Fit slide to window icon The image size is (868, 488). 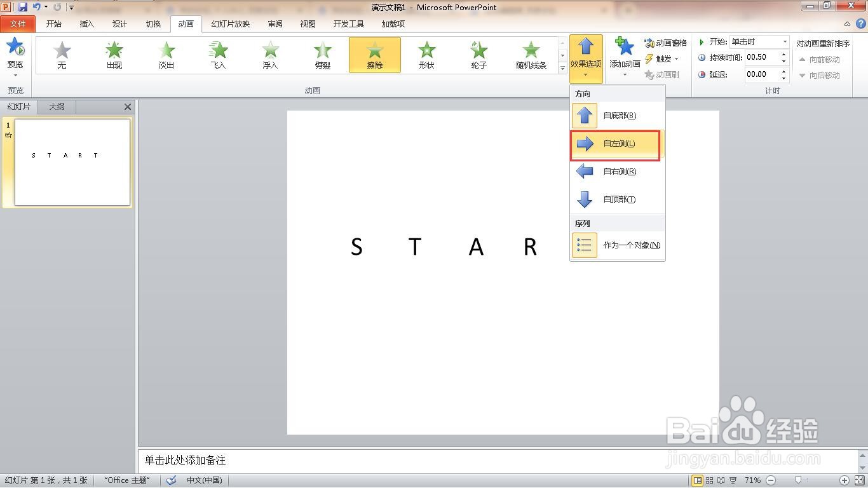point(859,480)
